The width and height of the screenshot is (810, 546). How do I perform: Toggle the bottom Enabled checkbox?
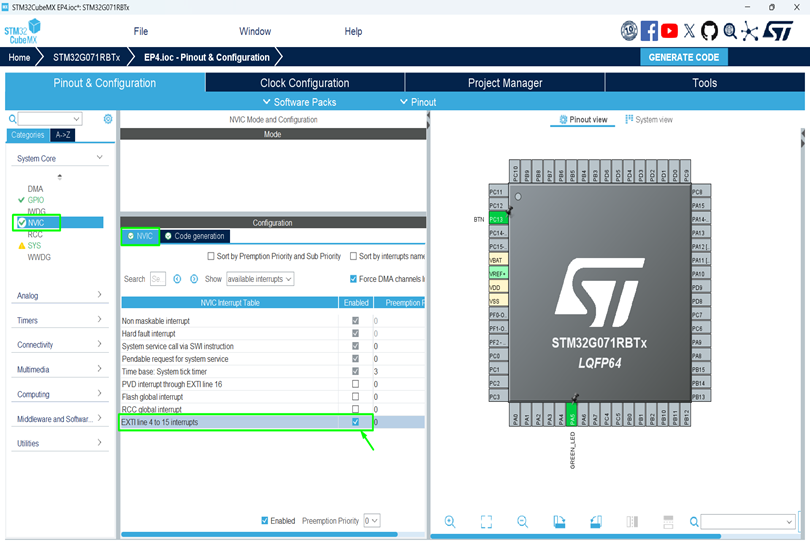264,520
